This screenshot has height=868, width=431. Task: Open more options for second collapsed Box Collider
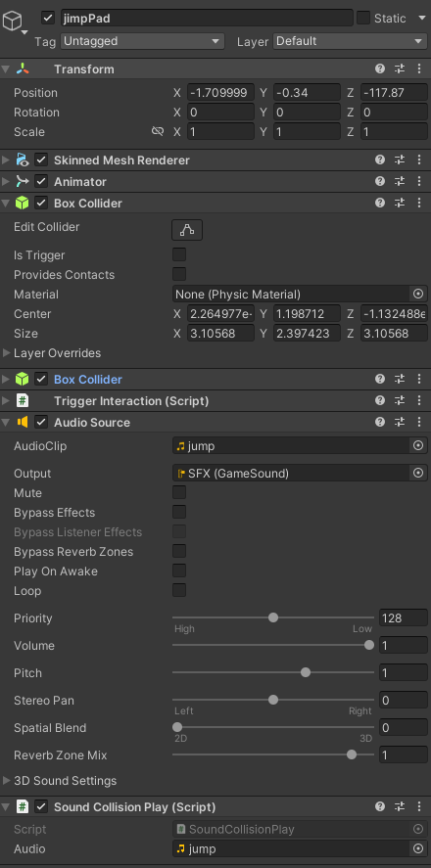pyautogui.click(x=419, y=379)
